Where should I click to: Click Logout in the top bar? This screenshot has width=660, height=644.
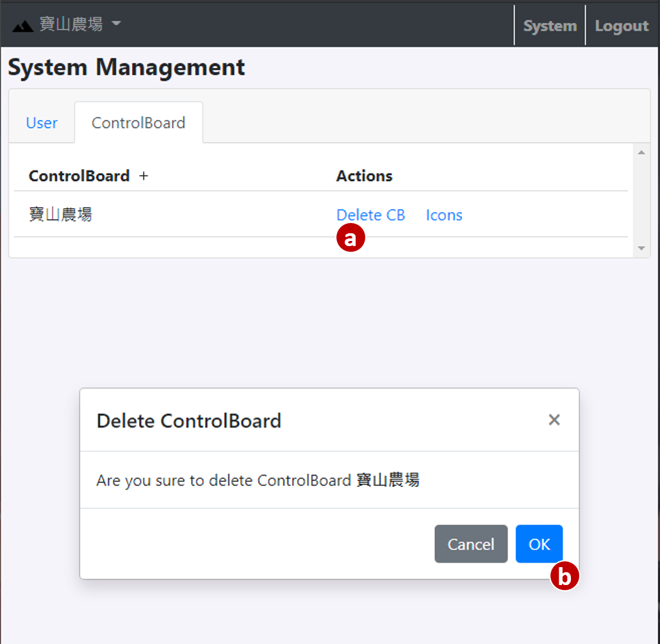tap(622, 26)
